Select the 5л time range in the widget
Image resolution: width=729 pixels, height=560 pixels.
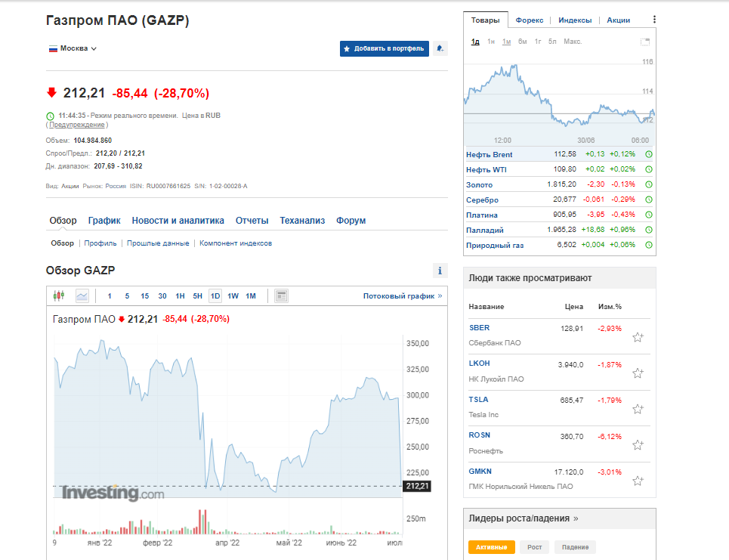click(552, 42)
